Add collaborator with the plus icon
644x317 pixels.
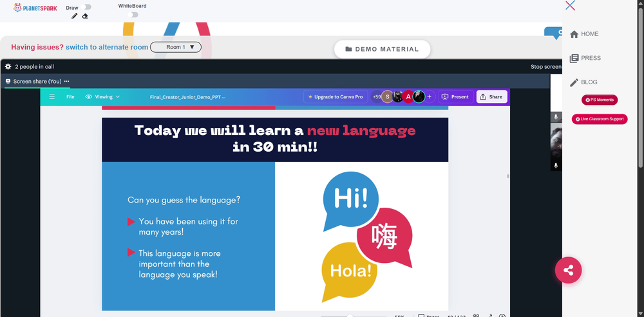click(429, 97)
